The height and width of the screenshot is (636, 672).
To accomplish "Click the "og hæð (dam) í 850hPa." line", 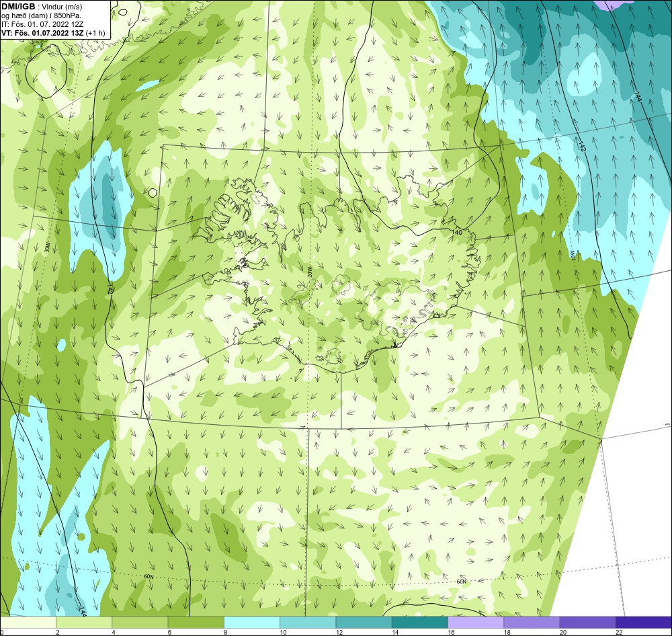I will tap(42, 15).
